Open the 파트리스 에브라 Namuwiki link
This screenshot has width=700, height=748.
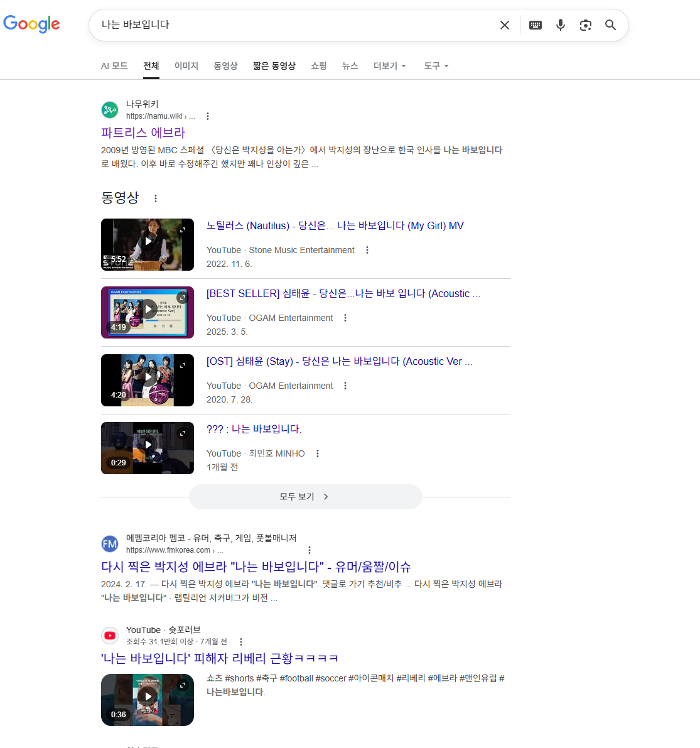(143, 133)
